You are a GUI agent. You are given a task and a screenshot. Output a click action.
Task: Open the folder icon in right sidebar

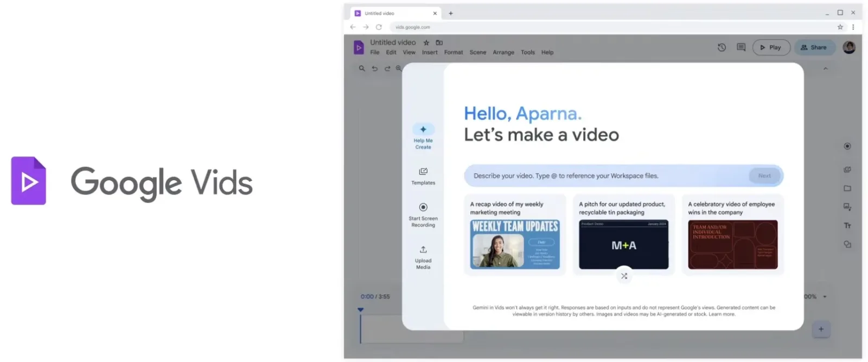click(847, 188)
